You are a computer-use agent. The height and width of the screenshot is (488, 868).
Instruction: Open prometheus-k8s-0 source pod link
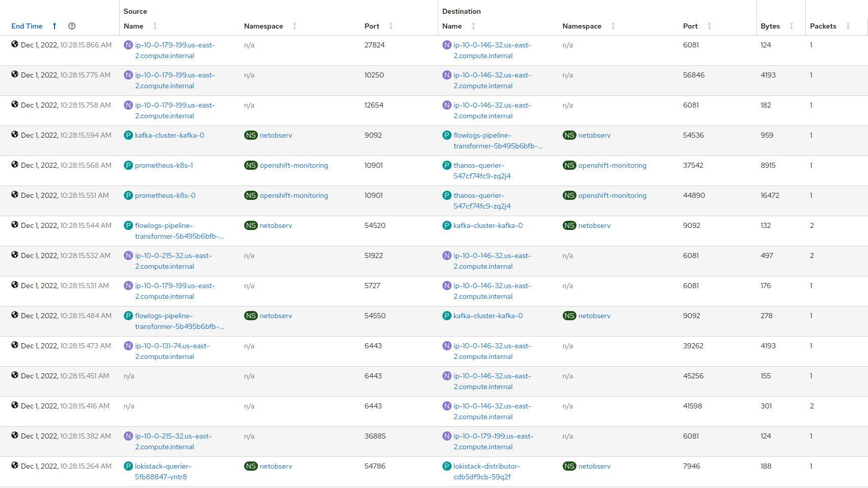point(165,195)
